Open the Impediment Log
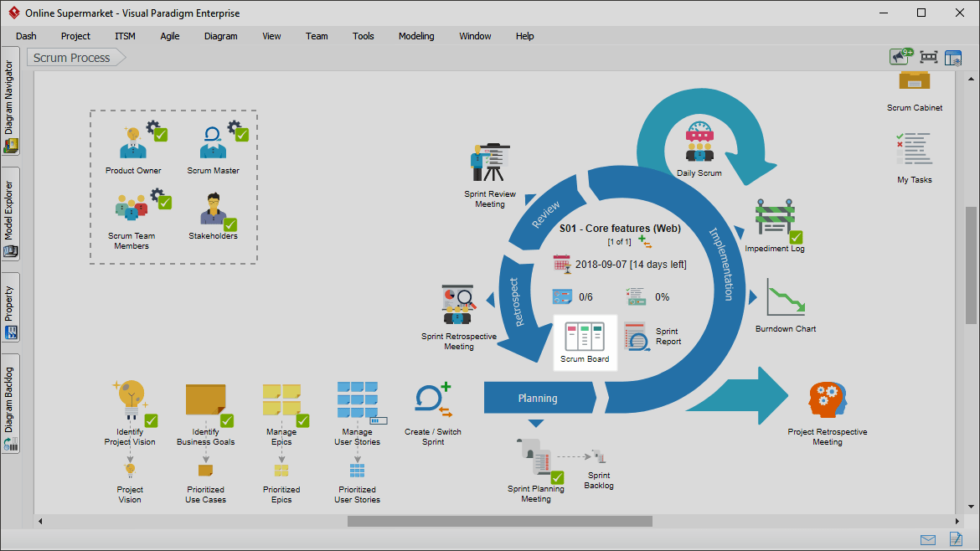This screenshot has width=980, height=551. (774, 219)
